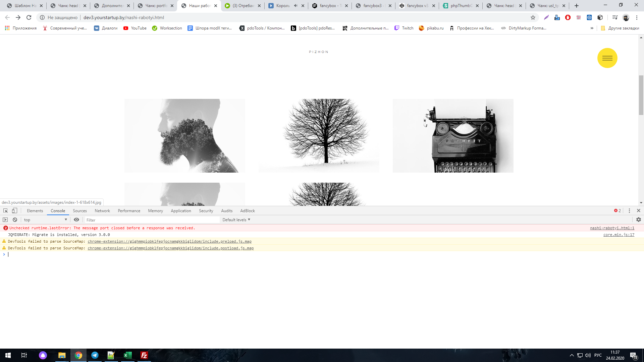
Task: Switch to the Elements tab
Action: point(35,211)
